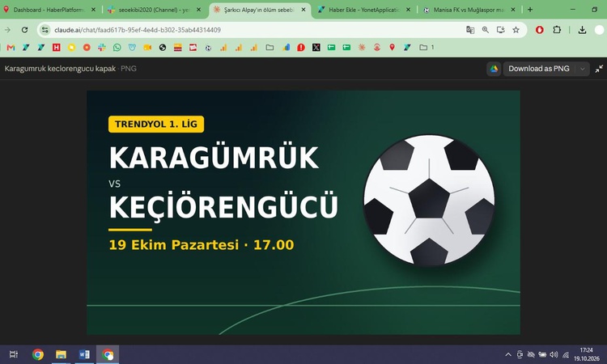Viewport: 607px width, 364px height.
Task: Open Microsoft Word from the taskbar
Action: [x=84, y=354]
